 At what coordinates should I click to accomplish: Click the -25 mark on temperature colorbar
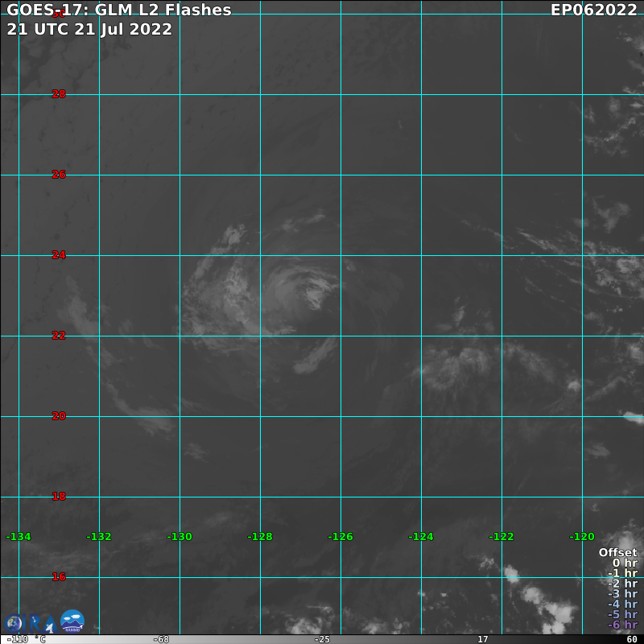click(322, 639)
